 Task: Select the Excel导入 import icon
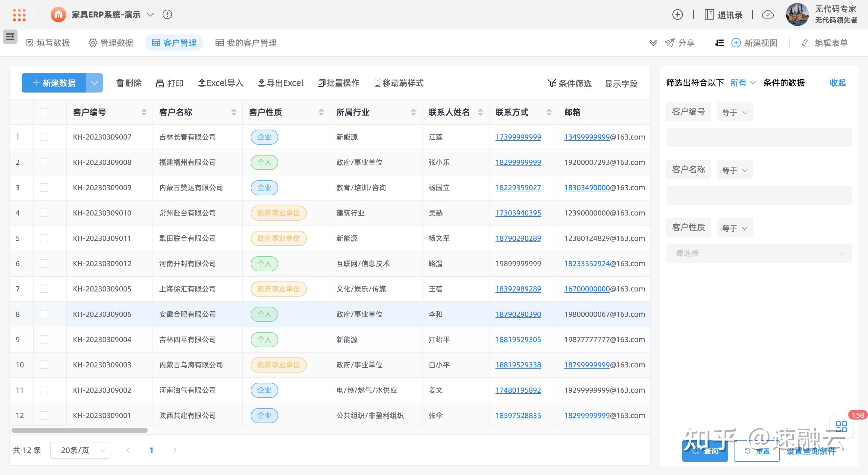tap(202, 83)
